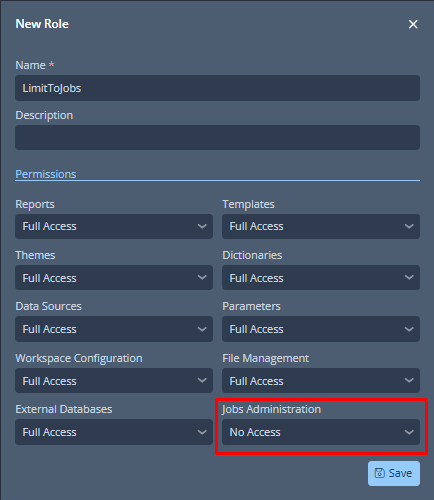
Task: Focus the Name input field
Action: tap(217, 88)
